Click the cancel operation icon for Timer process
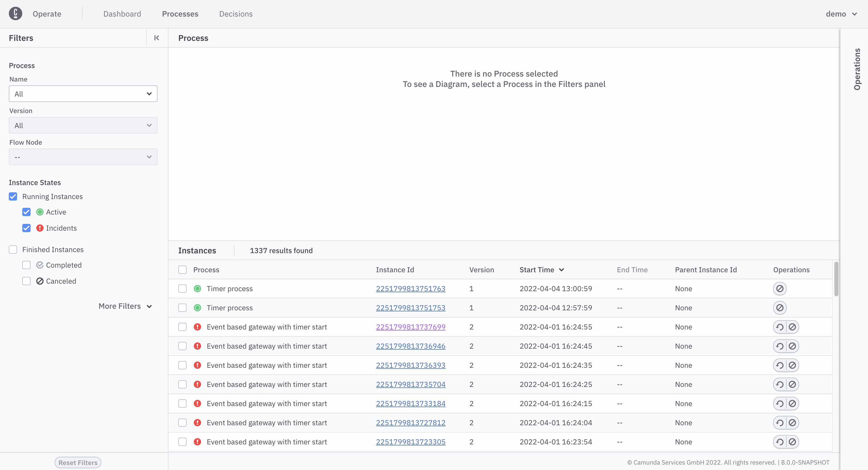Viewport: 868px width, 470px height. (780, 288)
